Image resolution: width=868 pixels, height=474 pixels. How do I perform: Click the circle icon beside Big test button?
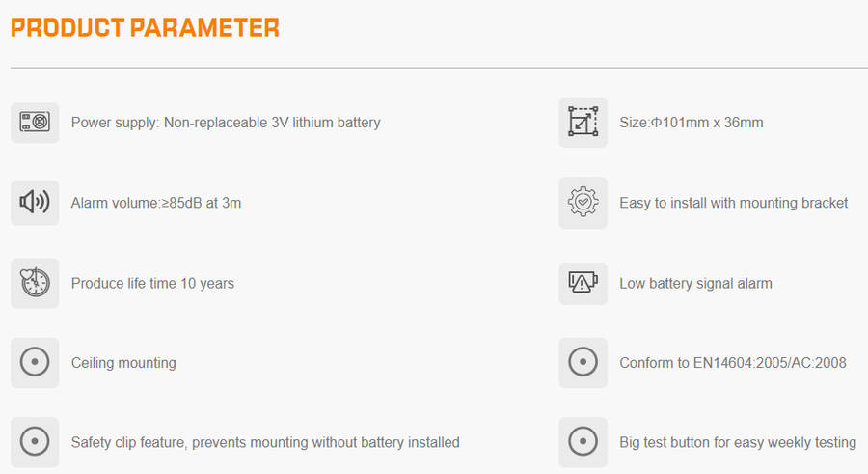pyautogui.click(x=583, y=442)
